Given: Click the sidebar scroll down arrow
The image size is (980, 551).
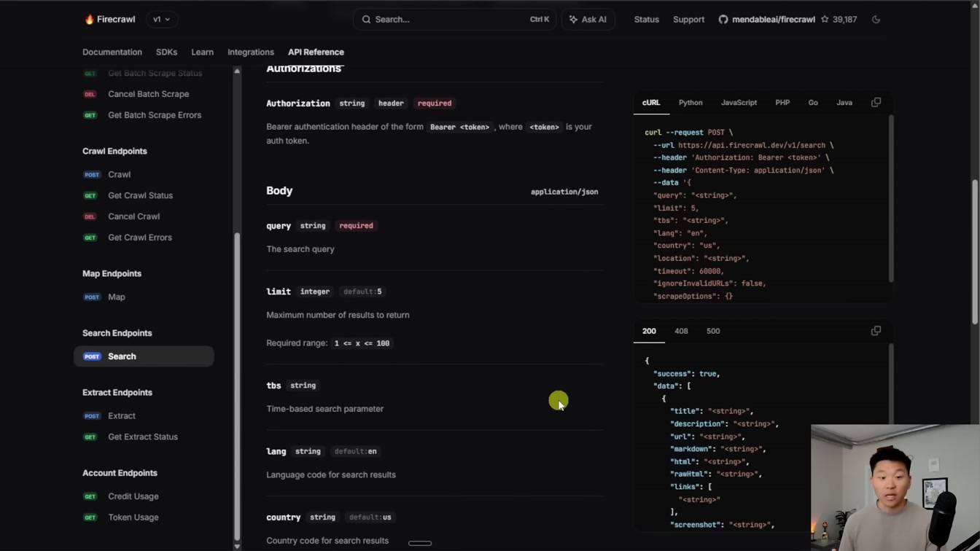Looking at the screenshot, I should tap(237, 546).
